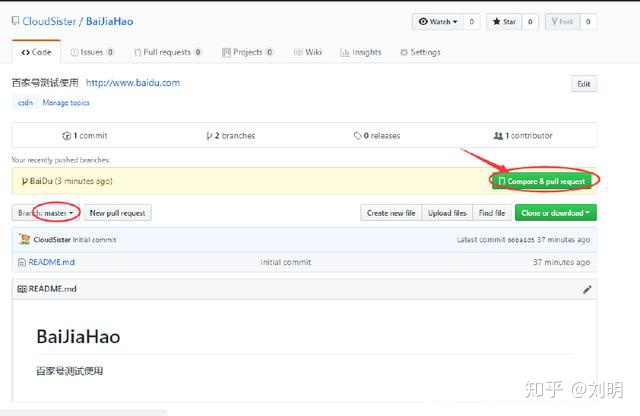Viewport: 640px width, 416px height.
Task: Click the branch icon beside 2 branches
Action: click(x=209, y=136)
